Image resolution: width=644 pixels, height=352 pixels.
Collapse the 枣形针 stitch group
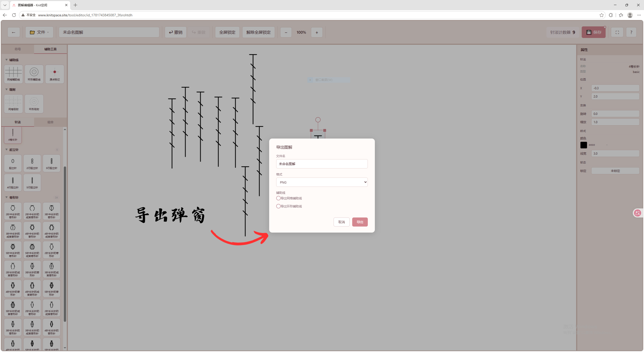click(x=7, y=197)
